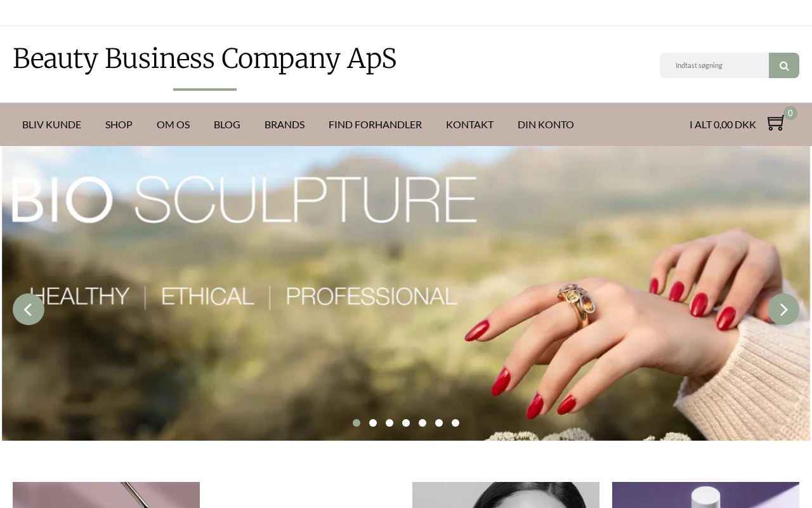Viewport: 812px width, 508px height.
Task: Select the third carousel dot
Action: [x=390, y=423]
